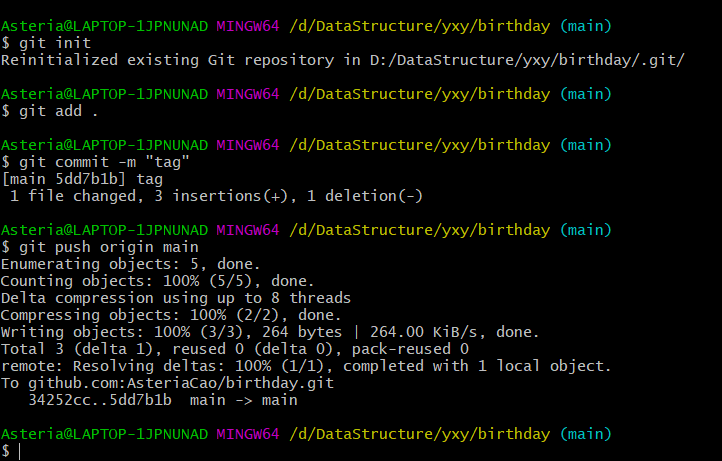Screen dimensions: 722x461
Task: Click the 'Writing objects' 264 bytes line
Action: (270, 332)
